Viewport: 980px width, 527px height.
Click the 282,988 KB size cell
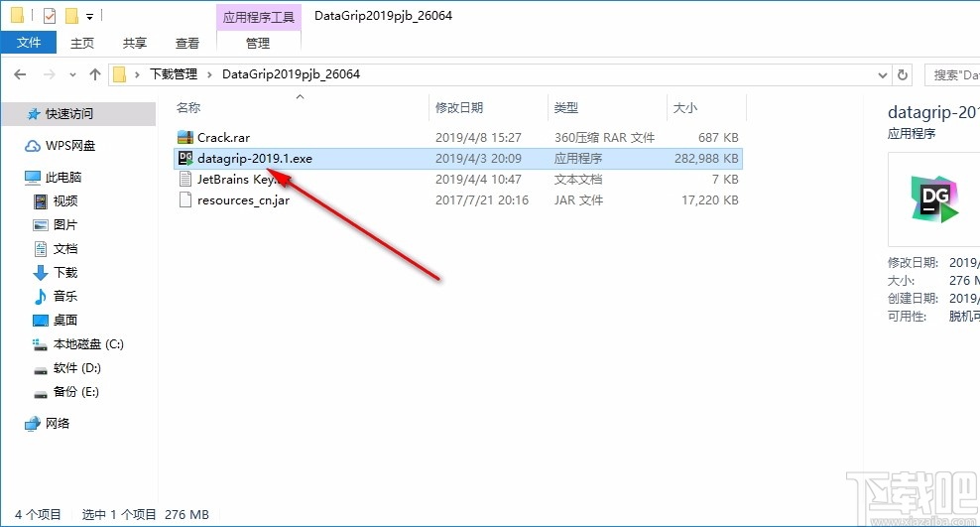pyautogui.click(x=706, y=158)
